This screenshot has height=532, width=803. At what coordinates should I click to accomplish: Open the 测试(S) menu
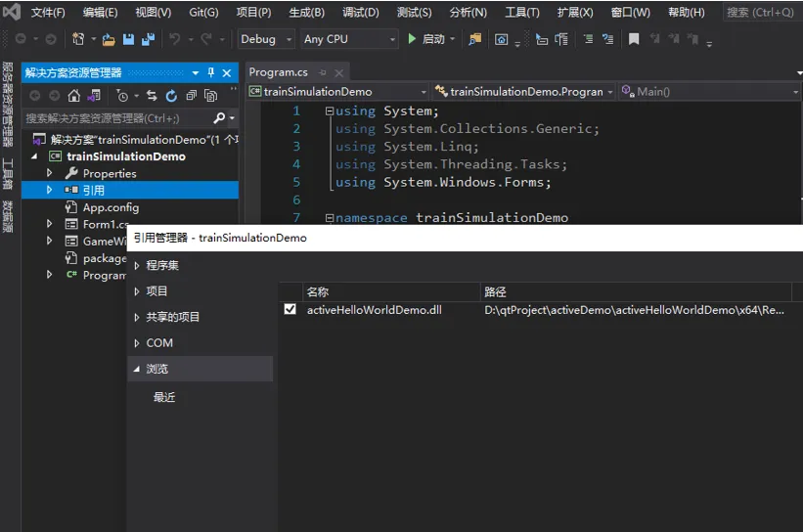(414, 13)
